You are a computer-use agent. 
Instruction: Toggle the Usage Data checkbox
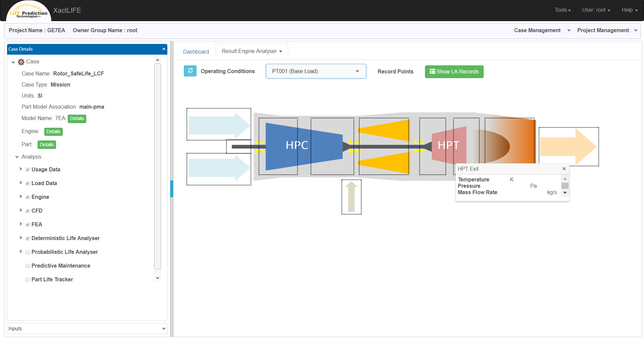tap(28, 170)
